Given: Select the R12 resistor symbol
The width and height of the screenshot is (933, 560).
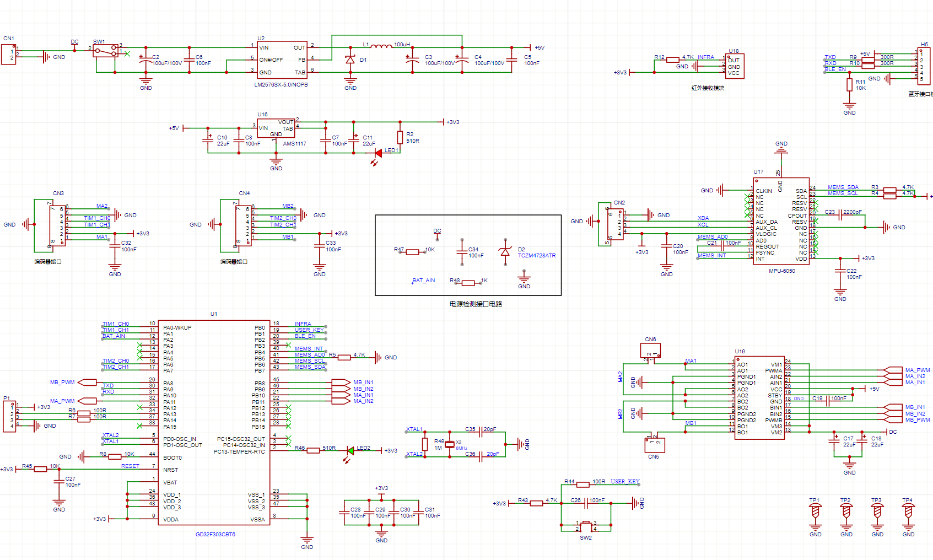Looking at the screenshot, I should click(x=673, y=60).
